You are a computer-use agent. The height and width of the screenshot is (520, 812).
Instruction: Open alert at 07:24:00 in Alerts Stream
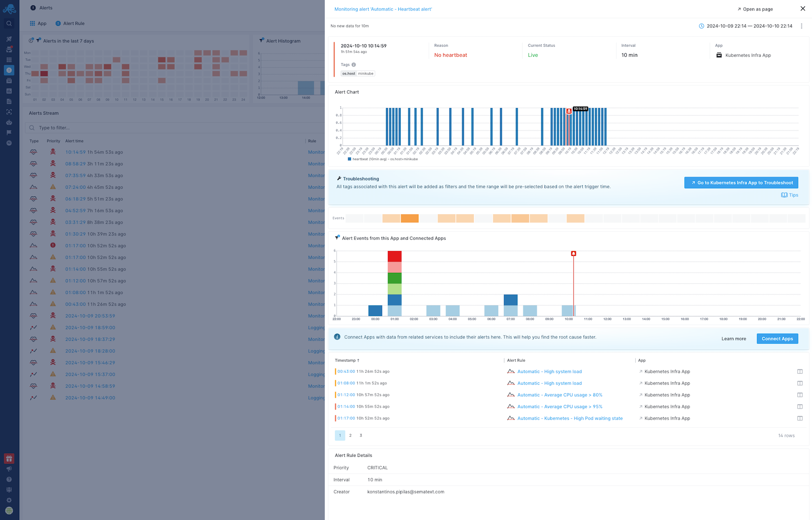[75, 187]
